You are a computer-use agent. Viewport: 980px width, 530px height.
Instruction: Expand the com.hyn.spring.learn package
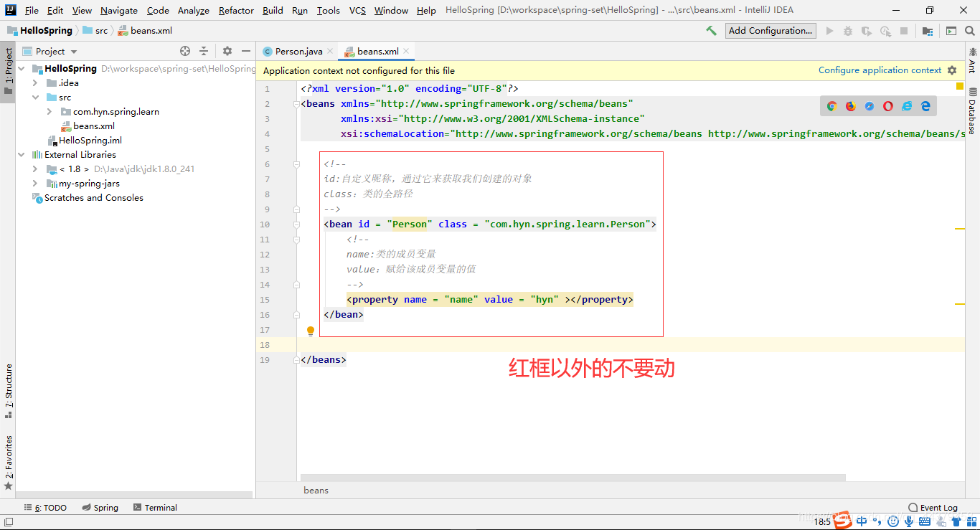tap(50, 112)
